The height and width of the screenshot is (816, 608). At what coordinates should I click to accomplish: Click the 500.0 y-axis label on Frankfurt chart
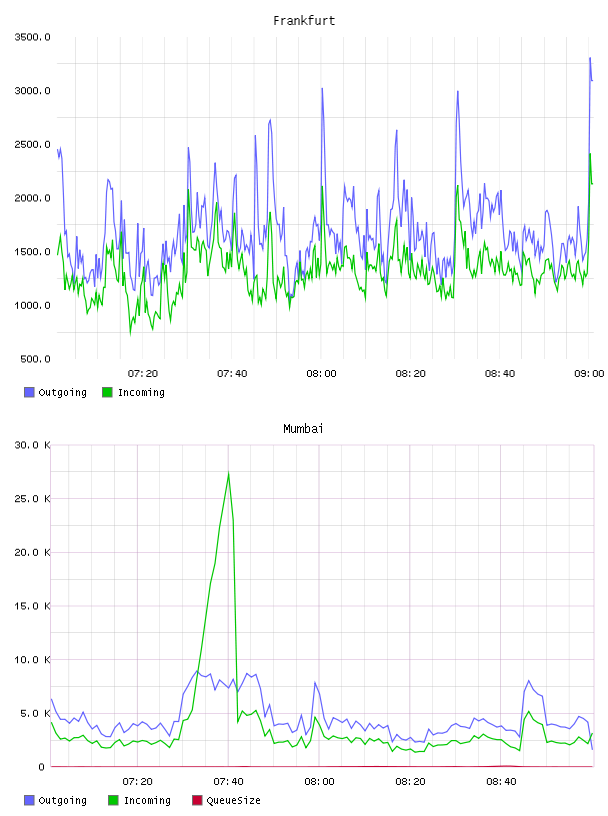click(x=35, y=359)
